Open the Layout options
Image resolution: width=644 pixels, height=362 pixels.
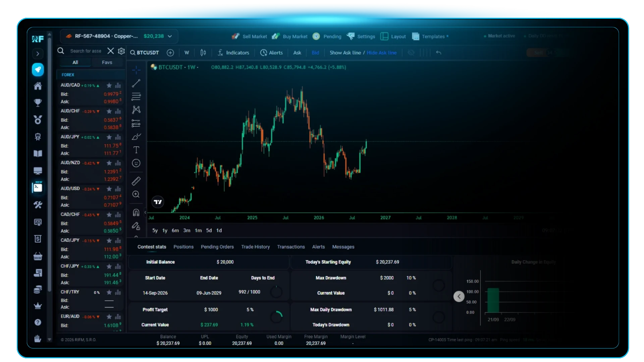point(393,36)
